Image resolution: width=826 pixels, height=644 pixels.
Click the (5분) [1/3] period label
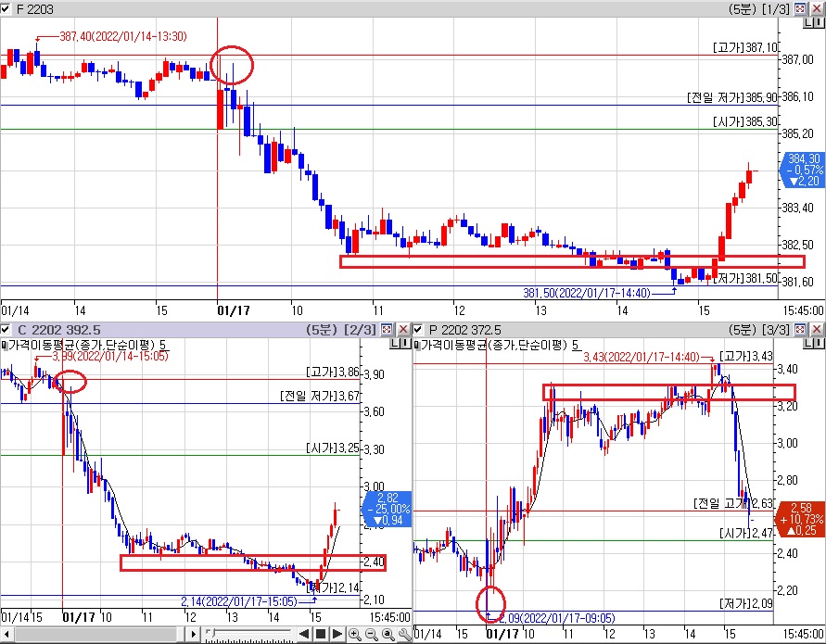759,9
